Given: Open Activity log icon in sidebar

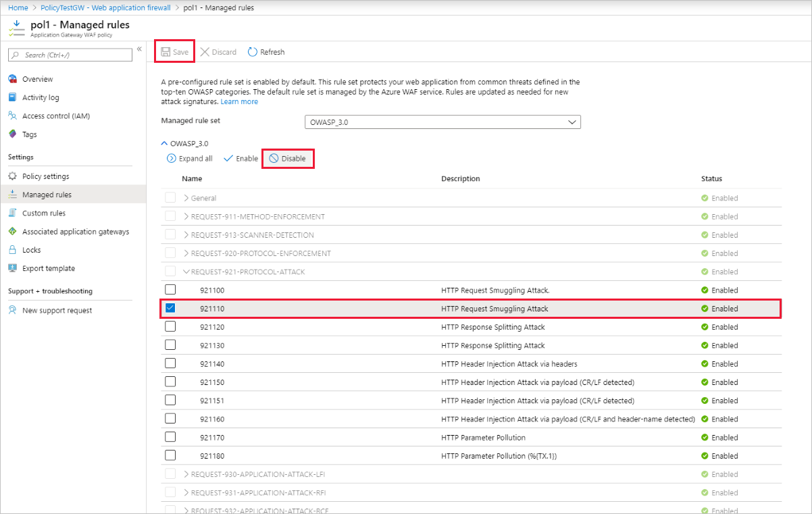Looking at the screenshot, I should pyautogui.click(x=12, y=97).
